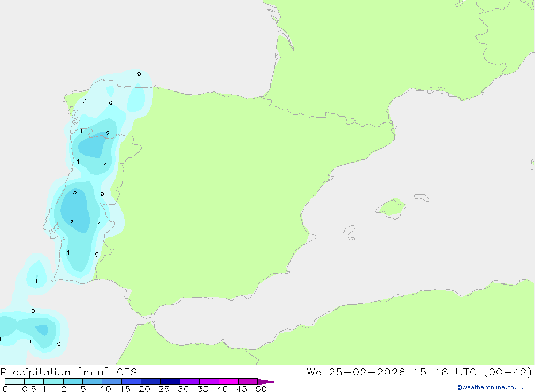Click the '40' legend scale label
The height and width of the screenshot is (392, 535).
(222, 389)
